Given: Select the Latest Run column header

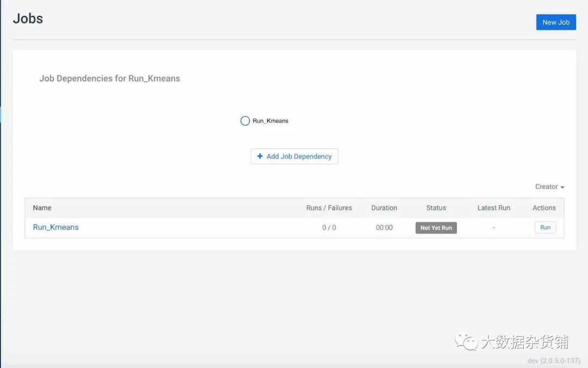Looking at the screenshot, I should pos(494,208).
